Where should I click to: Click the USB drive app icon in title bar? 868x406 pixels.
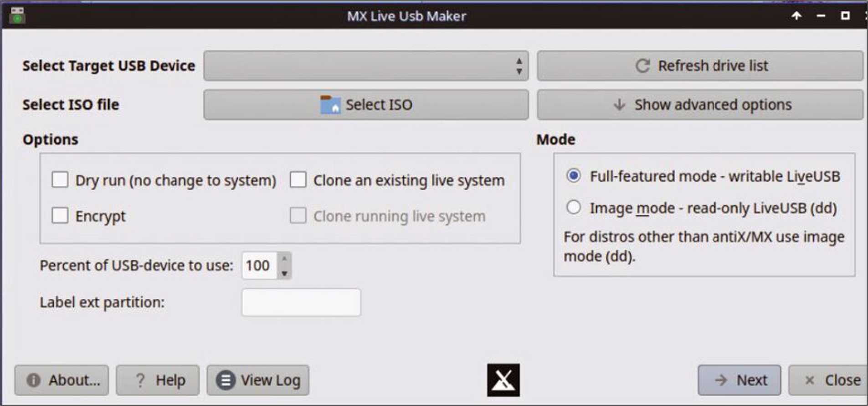coord(17,15)
